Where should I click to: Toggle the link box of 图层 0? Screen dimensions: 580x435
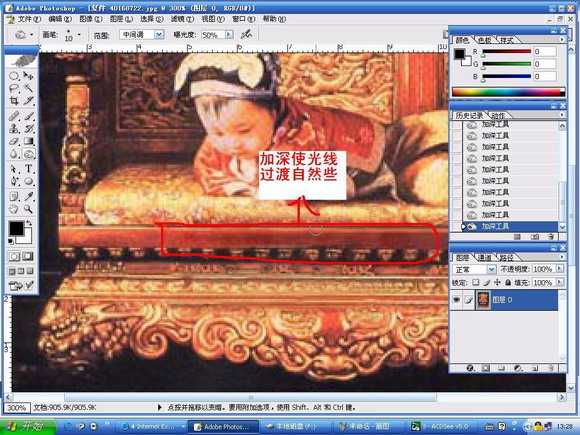tap(469, 300)
